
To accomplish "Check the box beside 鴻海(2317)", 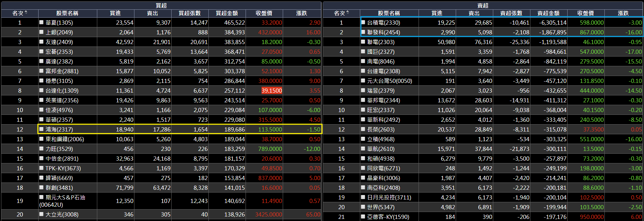I will point(41,129).
